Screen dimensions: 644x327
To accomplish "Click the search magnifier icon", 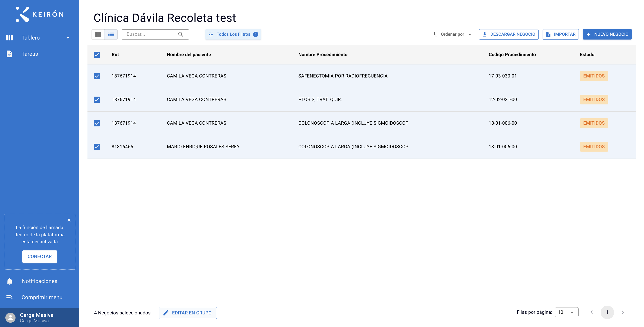I will (181, 34).
